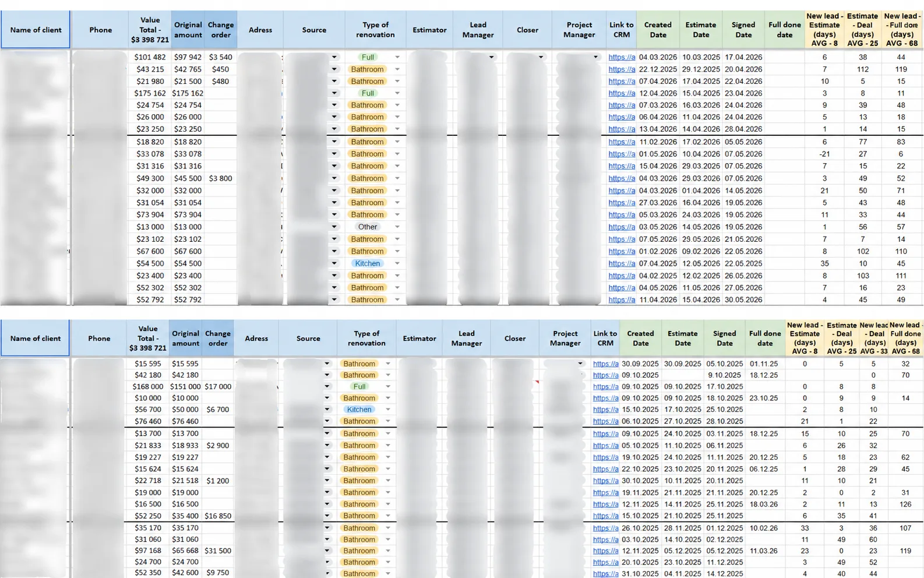Select the change order cell '$3 540'
924x578 pixels.
pyautogui.click(x=221, y=57)
